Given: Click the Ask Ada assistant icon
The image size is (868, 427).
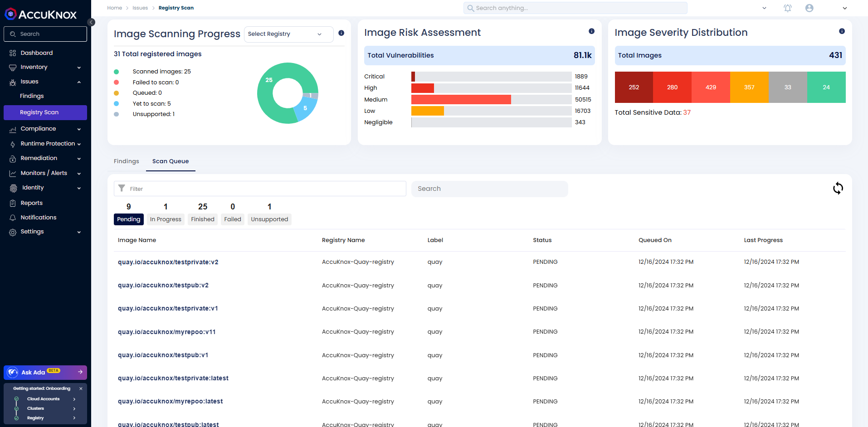Looking at the screenshot, I should (x=13, y=372).
